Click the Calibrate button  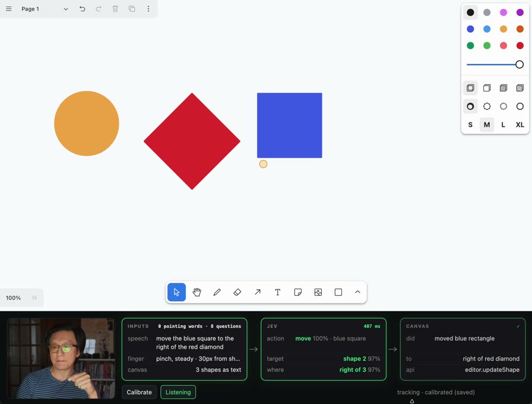(x=139, y=392)
